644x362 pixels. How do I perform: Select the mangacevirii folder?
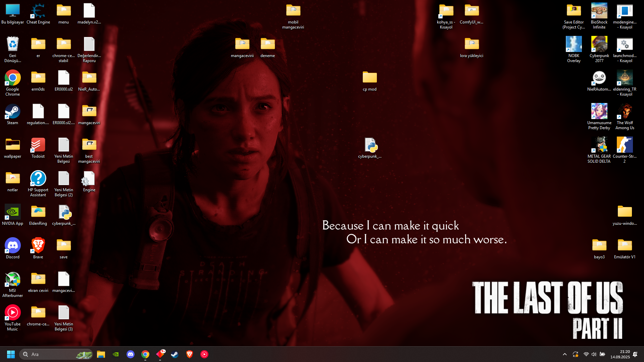(242, 47)
